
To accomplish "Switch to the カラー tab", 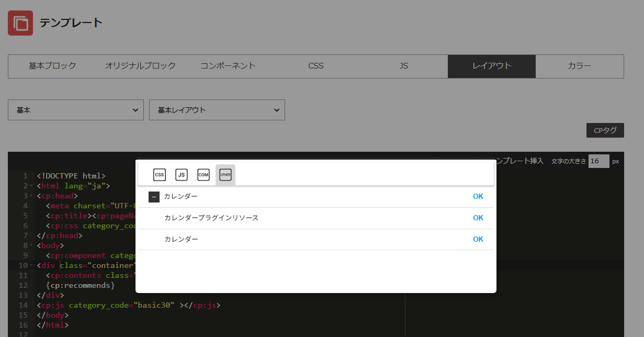I will (579, 66).
